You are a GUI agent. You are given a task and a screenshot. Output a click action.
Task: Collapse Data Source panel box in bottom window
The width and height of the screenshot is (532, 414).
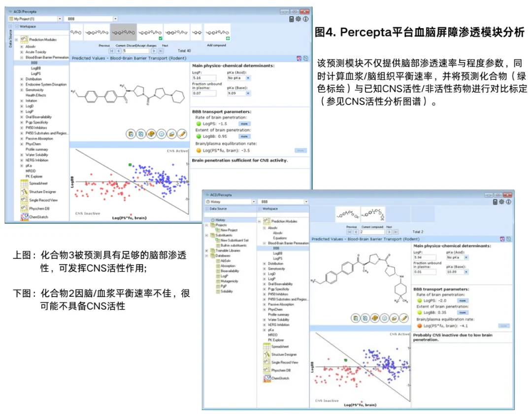tap(206, 208)
